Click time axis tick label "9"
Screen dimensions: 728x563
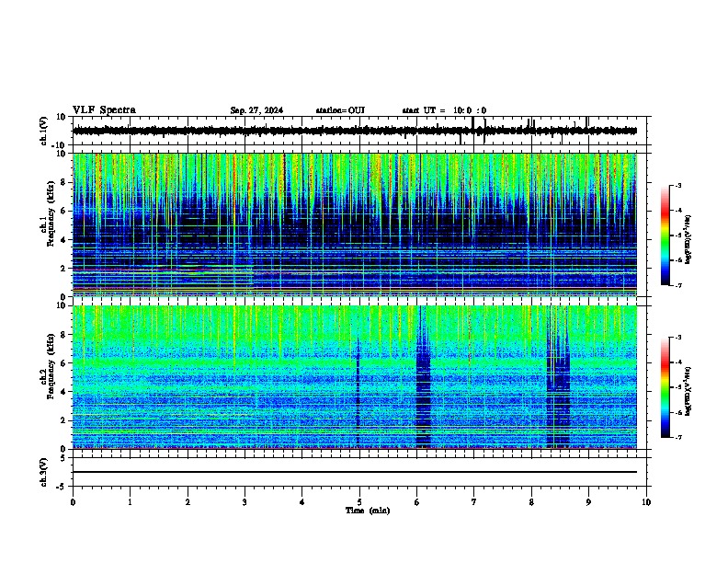click(588, 502)
